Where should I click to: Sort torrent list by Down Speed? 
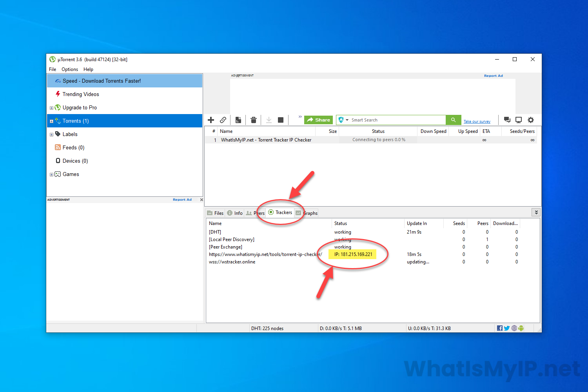[x=433, y=131]
